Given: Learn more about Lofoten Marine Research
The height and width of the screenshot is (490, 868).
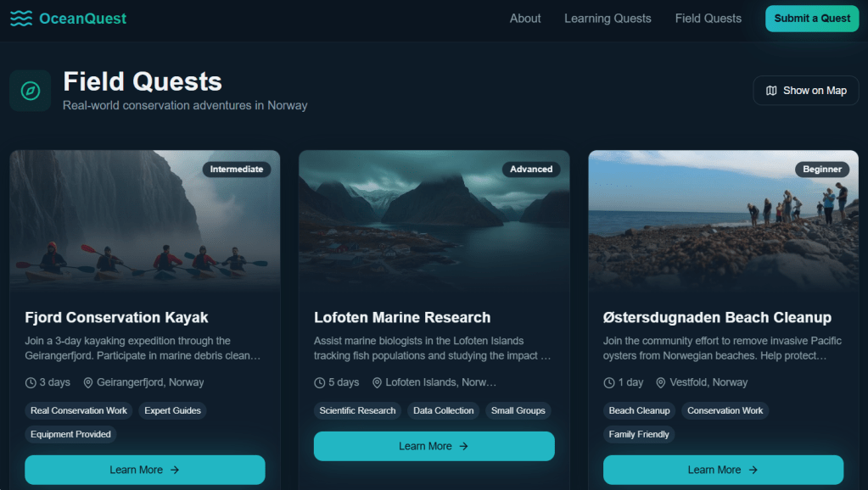Looking at the screenshot, I should (434, 446).
